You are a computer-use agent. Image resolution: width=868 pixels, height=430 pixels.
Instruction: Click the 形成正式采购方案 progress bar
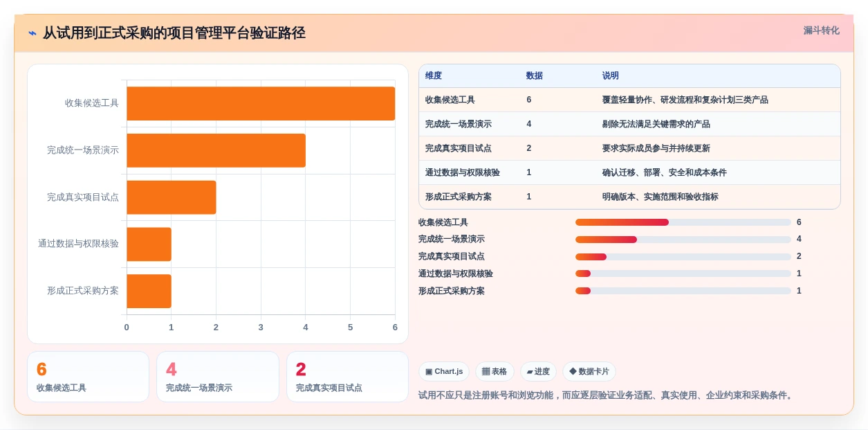pyautogui.click(x=683, y=291)
